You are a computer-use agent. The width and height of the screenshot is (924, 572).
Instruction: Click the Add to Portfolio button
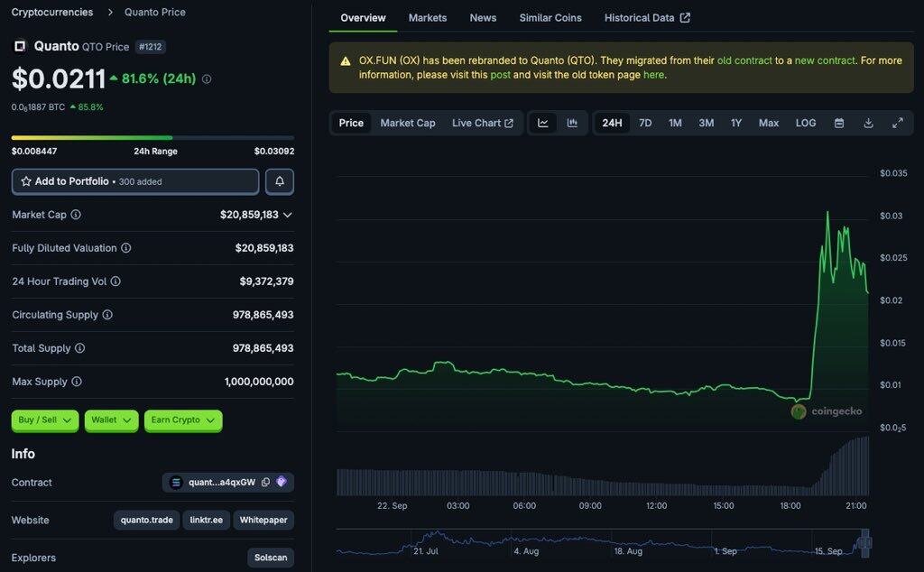[135, 181]
